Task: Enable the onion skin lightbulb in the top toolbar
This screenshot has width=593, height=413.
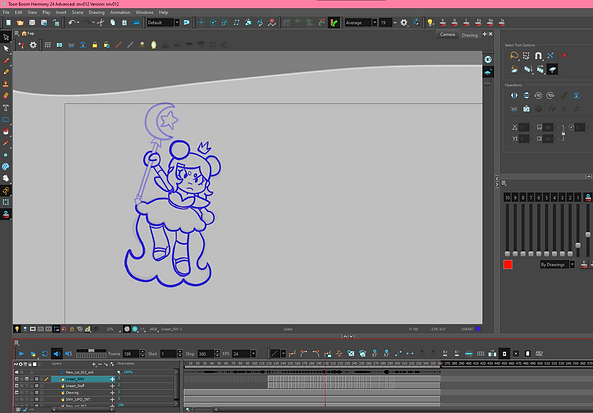Action: point(430,23)
